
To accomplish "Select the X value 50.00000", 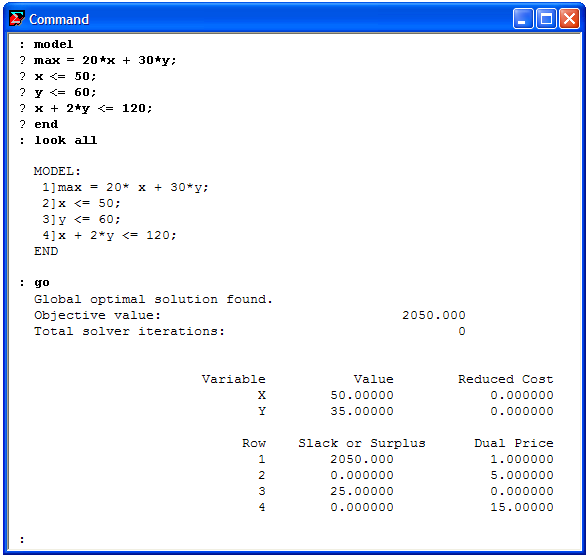I will coord(362,395).
